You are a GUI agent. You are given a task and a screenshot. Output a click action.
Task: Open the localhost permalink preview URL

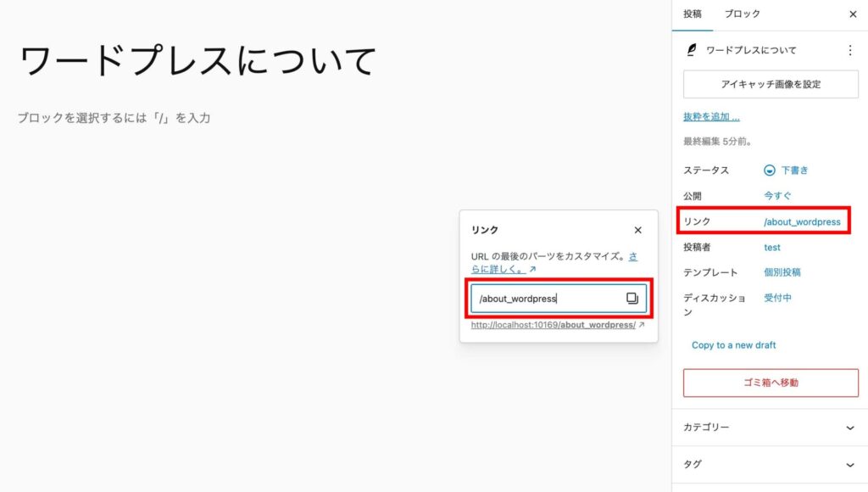tap(553, 325)
